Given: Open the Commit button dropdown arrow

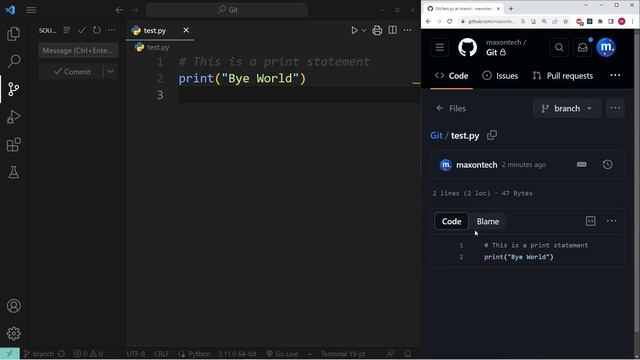Looking at the screenshot, I should [x=111, y=72].
